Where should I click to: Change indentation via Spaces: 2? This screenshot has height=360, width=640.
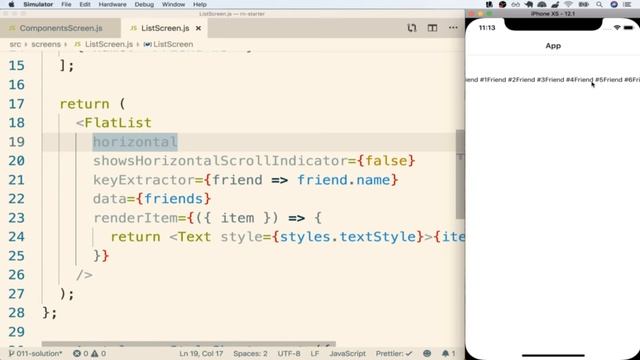click(250, 353)
